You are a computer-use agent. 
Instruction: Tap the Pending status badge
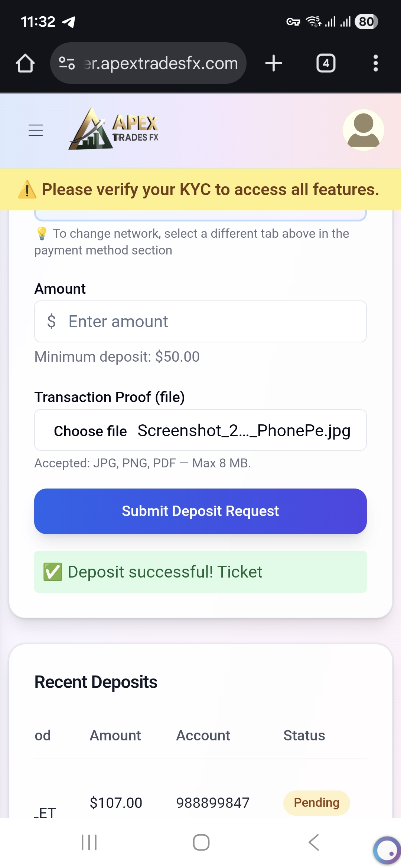pyautogui.click(x=316, y=803)
